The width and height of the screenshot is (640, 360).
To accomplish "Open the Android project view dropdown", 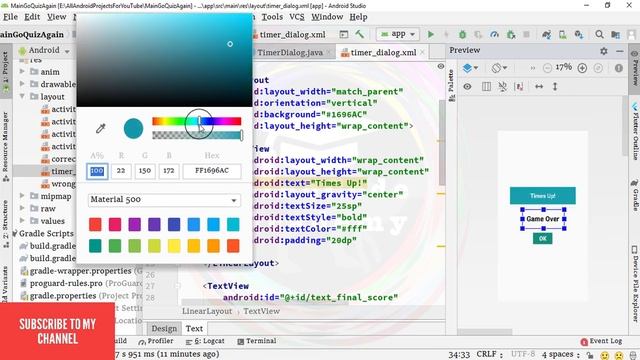I will click(44, 51).
